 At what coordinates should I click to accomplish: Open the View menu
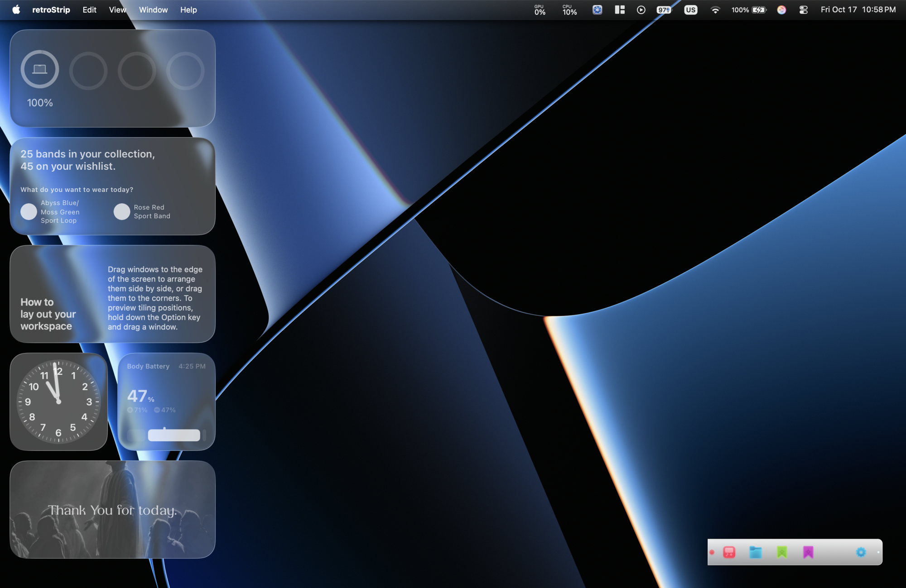[x=117, y=10]
